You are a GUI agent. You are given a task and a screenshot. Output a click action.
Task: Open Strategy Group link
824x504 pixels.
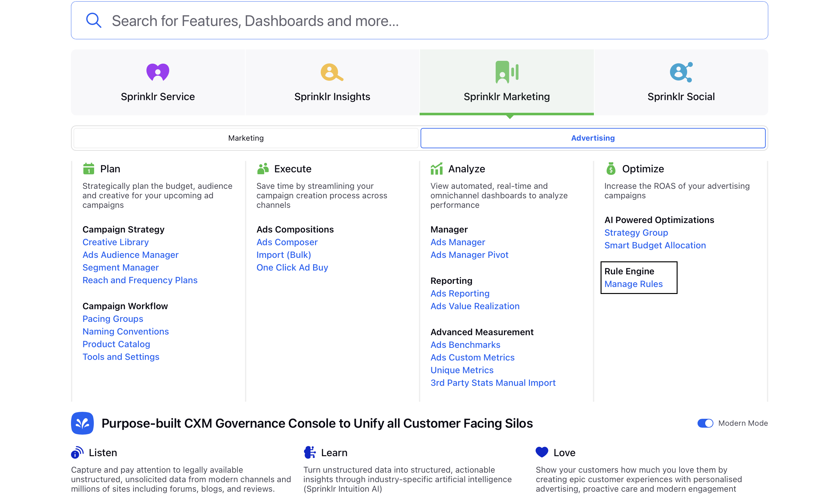coord(636,233)
